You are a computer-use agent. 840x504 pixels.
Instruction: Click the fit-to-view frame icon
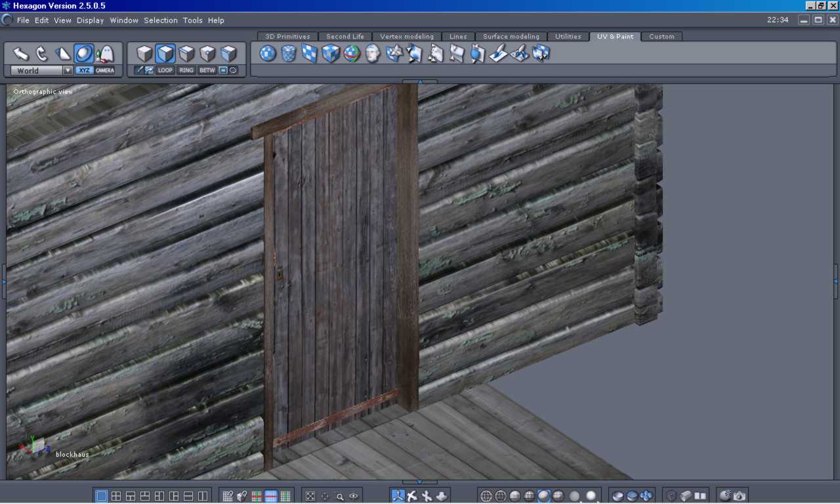tap(310, 496)
